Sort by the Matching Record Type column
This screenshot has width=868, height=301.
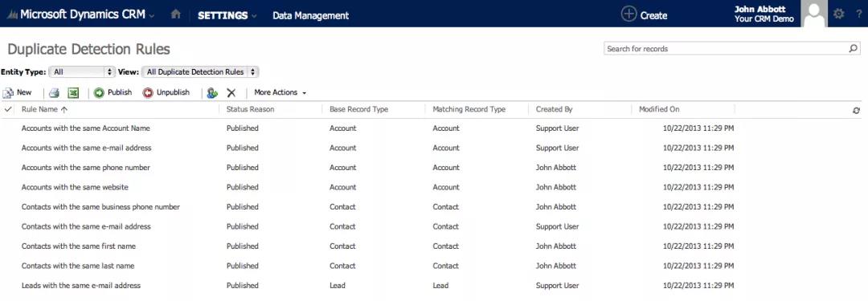point(469,109)
